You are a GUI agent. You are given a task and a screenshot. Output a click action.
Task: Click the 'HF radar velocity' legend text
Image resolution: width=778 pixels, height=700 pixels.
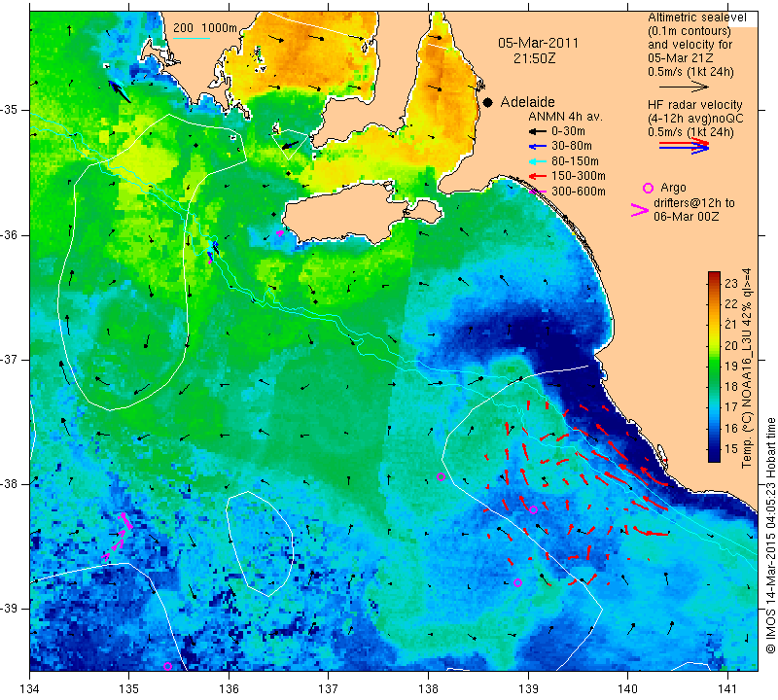[x=694, y=105]
